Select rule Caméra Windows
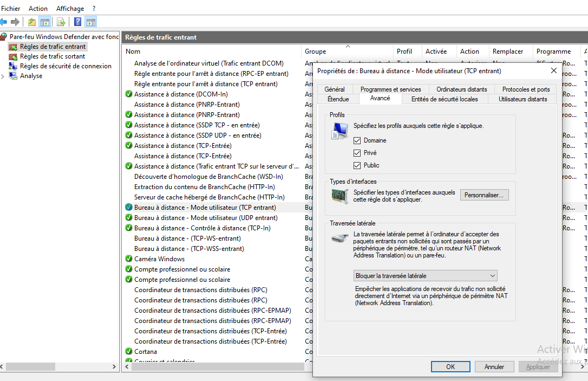The image size is (588, 381). pyautogui.click(x=159, y=259)
